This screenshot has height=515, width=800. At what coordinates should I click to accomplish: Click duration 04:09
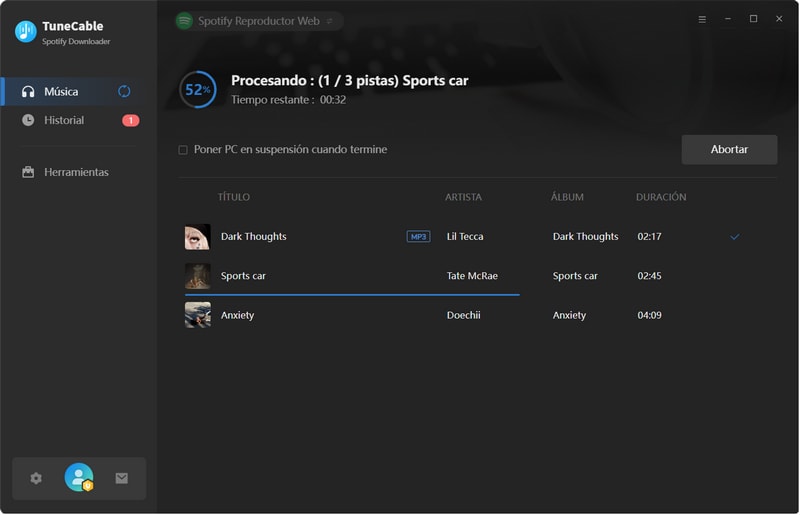(649, 315)
